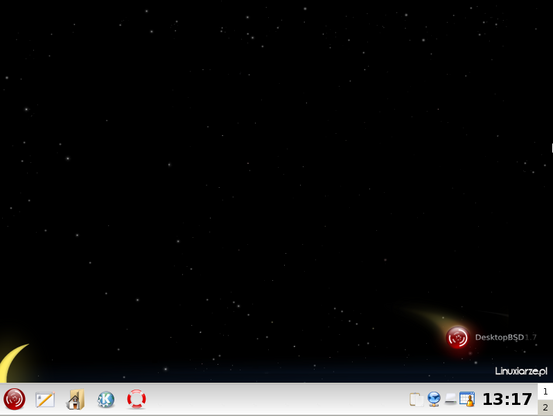The height and width of the screenshot is (416, 553).
Task: Open the DesktopBSD start menu
Action: pos(14,399)
